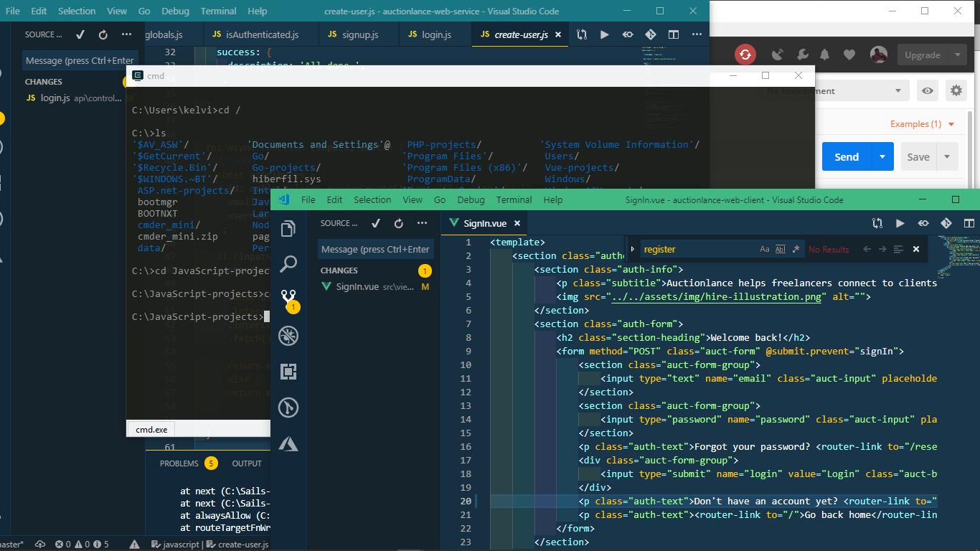Image resolution: width=980 pixels, height=551 pixels.
Task: Click compare changes icon above SignIn.vue editor
Action: (x=877, y=223)
